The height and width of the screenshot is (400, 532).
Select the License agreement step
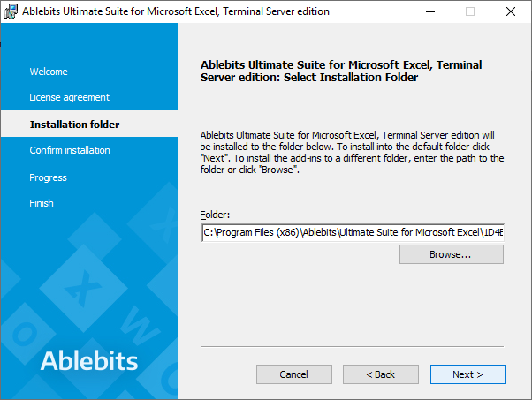(x=69, y=97)
